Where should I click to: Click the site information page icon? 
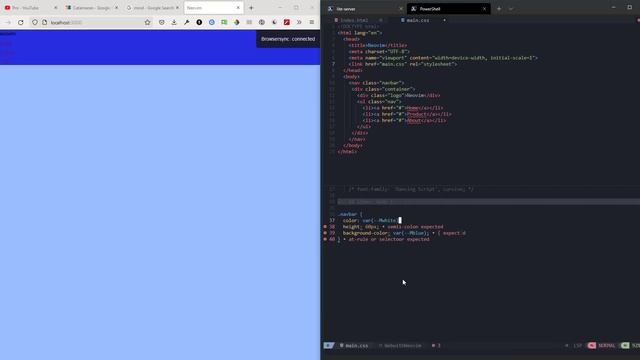[44, 22]
